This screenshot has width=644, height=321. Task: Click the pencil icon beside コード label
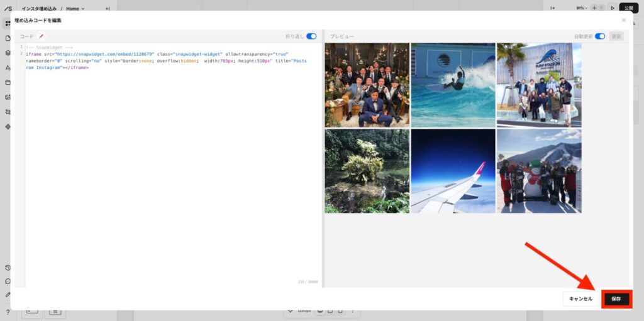41,36
